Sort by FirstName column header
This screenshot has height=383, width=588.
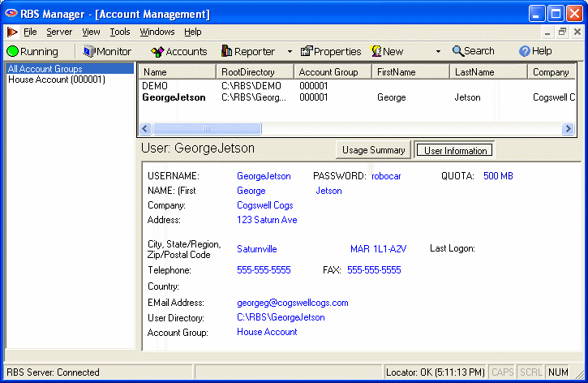410,71
